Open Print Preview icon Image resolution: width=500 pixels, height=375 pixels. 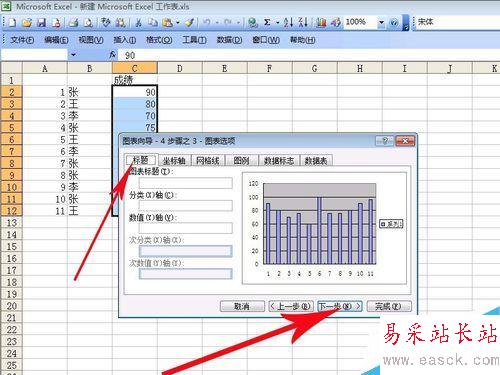(x=88, y=22)
